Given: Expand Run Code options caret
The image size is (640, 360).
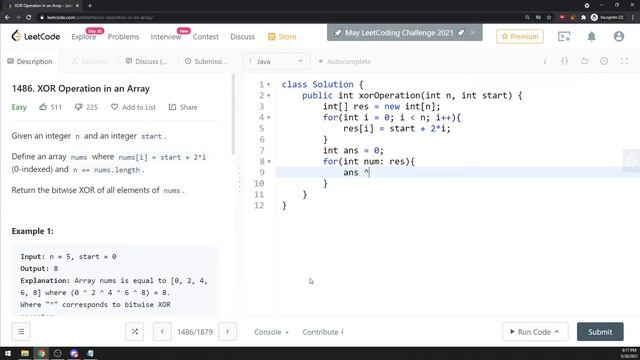Looking at the screenshot, I should [x=557, y=332].
